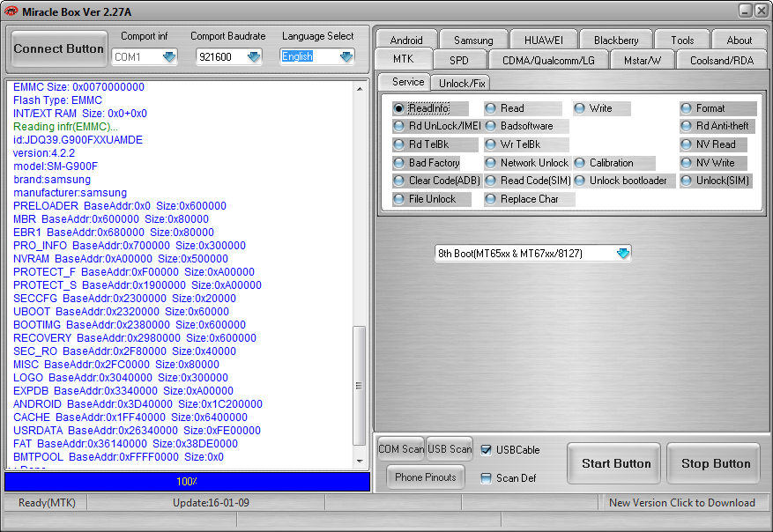Click the COM Scan button

(x=401, y=448)
